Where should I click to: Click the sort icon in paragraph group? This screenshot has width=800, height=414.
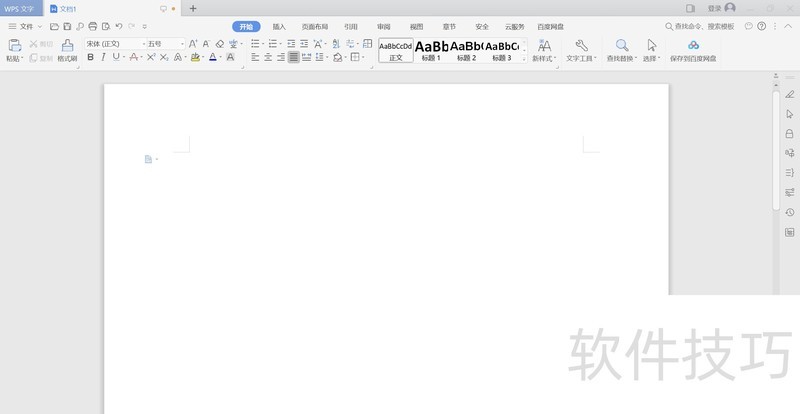click(x=336, y=44)
